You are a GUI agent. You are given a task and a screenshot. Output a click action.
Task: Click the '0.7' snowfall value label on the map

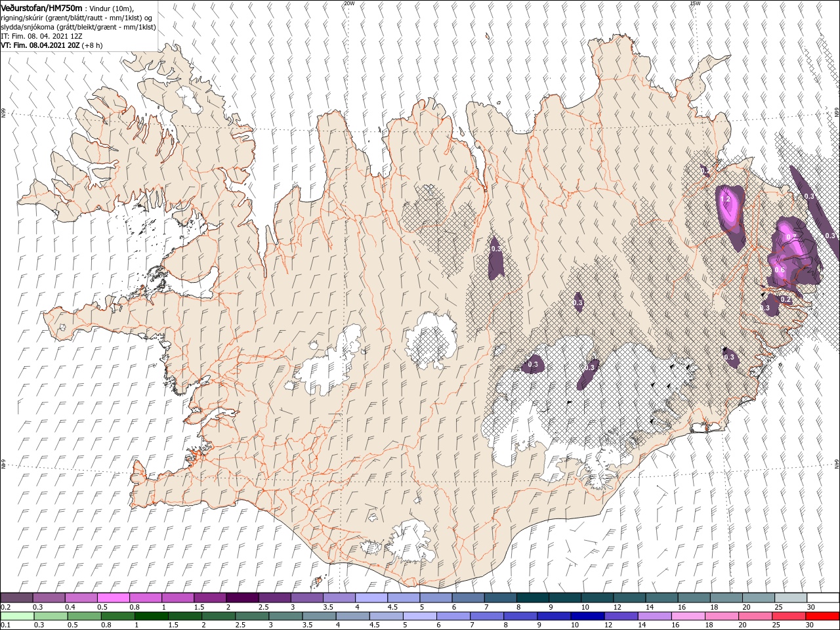coord(791,238)
